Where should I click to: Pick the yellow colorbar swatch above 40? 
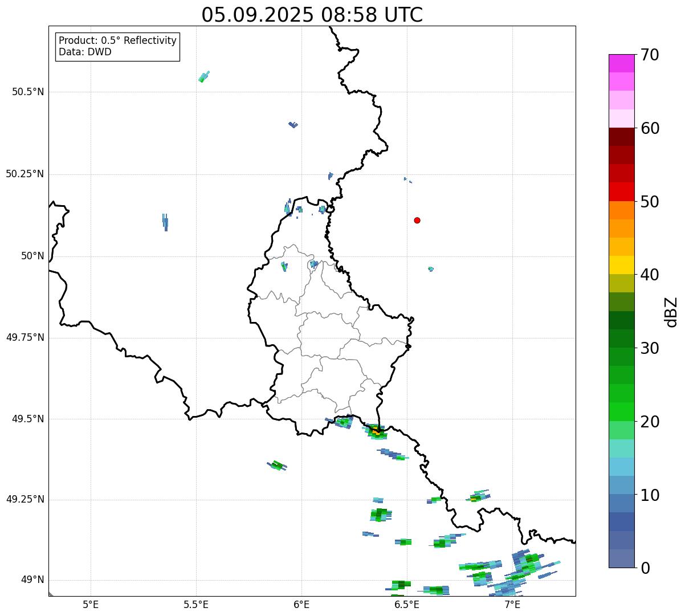[x=621, y=265]
